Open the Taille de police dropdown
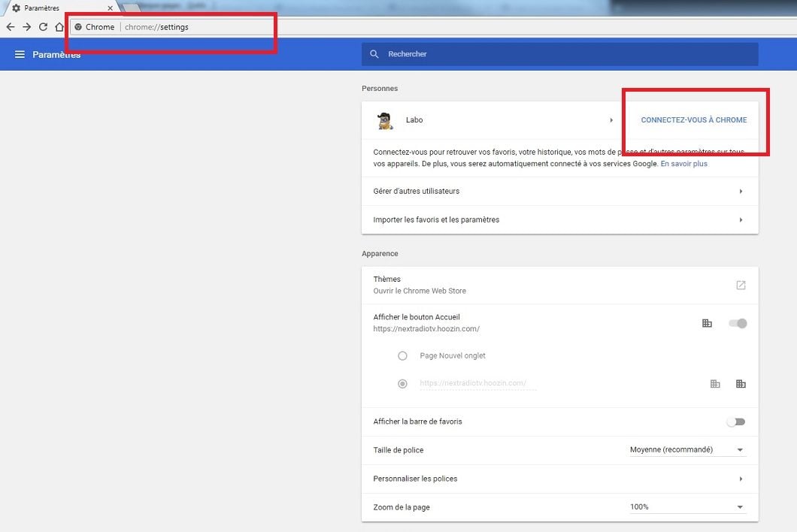Screen dimensions: 797x532 [x=686, y=450]
